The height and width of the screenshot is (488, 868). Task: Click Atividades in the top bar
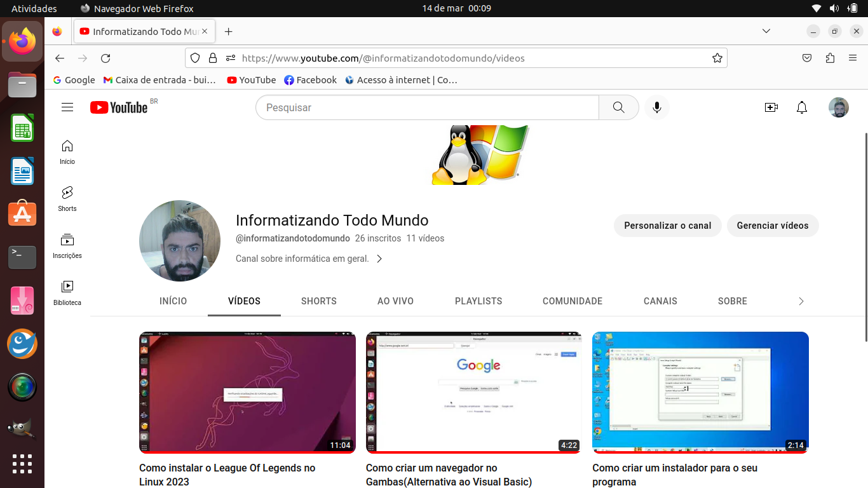point(34,8)
